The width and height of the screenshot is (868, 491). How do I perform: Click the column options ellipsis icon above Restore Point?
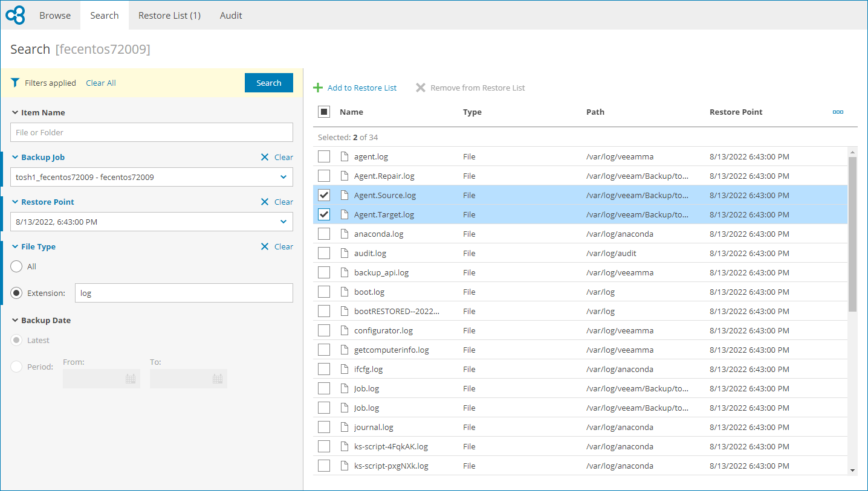click(838, 112)
